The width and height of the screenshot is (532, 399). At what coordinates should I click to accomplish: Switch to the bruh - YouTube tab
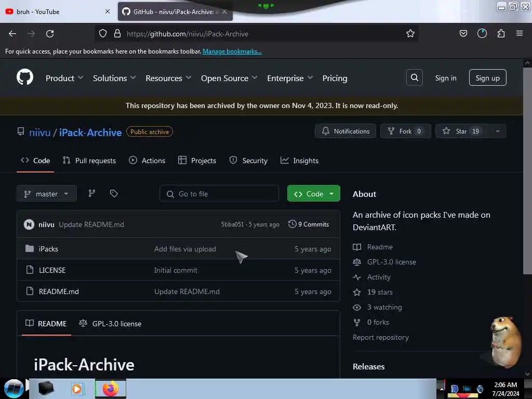pos(58,11)
